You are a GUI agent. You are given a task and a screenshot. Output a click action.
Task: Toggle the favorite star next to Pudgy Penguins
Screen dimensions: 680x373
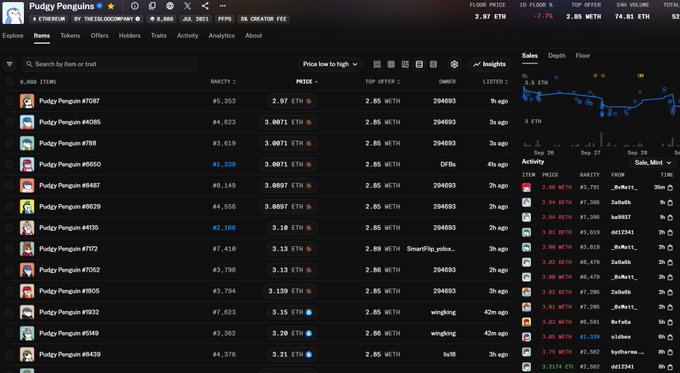coord(111,6)
